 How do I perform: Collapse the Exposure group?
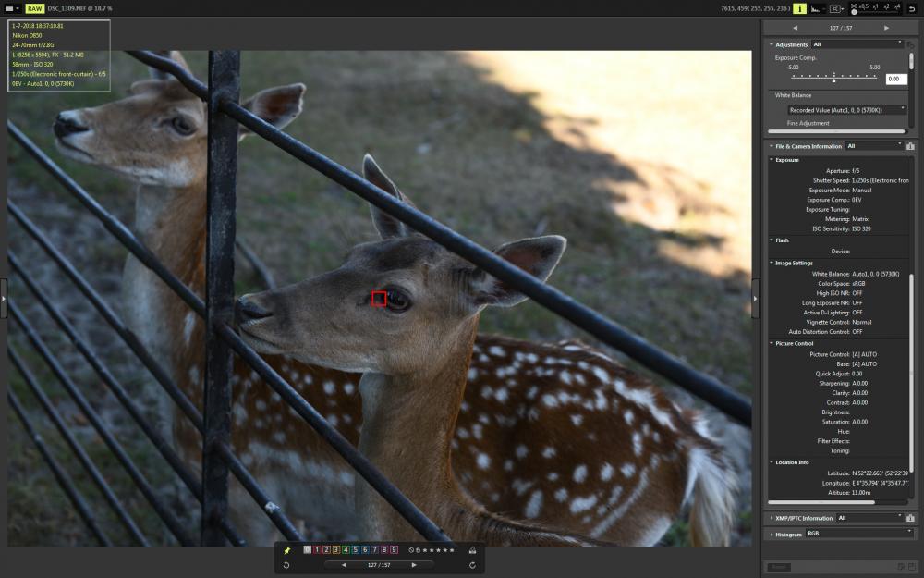tap(772, 159)
